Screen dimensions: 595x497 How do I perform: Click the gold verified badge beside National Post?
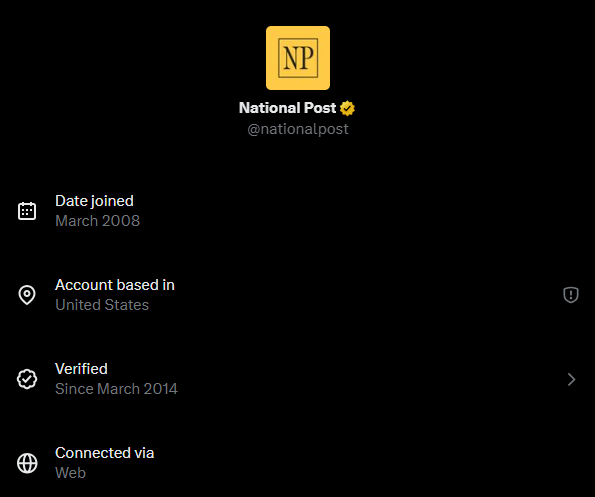coord(347,109)
